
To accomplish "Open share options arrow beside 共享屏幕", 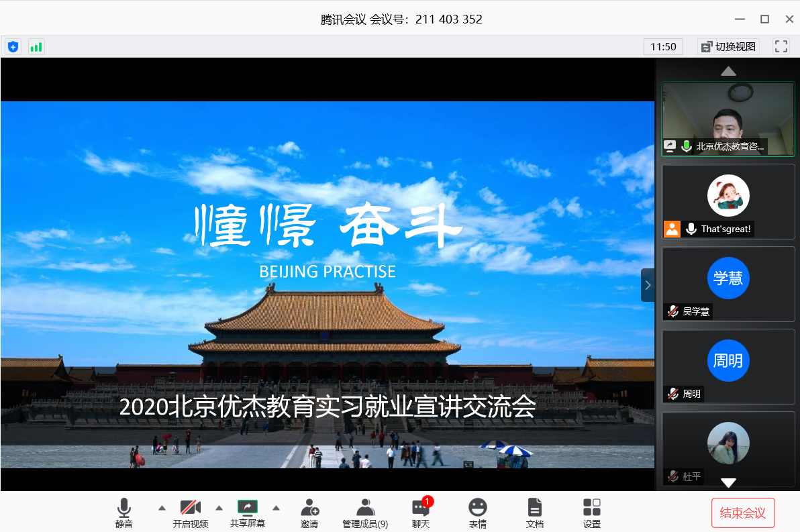I will [x=276, y=508].
